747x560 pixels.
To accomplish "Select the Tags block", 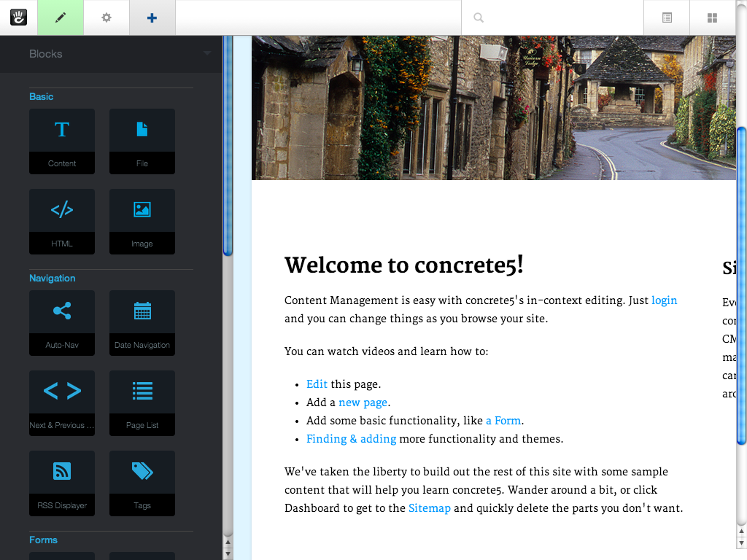I will pyautogui.click(x=142, y=483).
